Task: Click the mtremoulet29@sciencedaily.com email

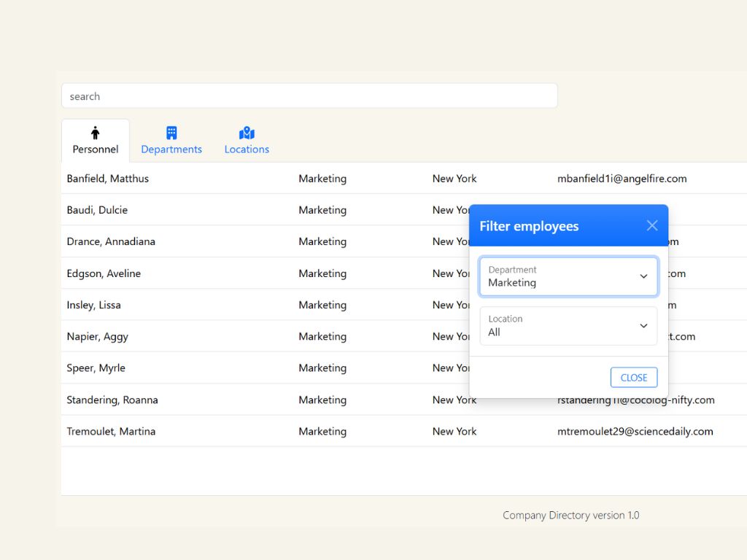Action: [635, 432]
